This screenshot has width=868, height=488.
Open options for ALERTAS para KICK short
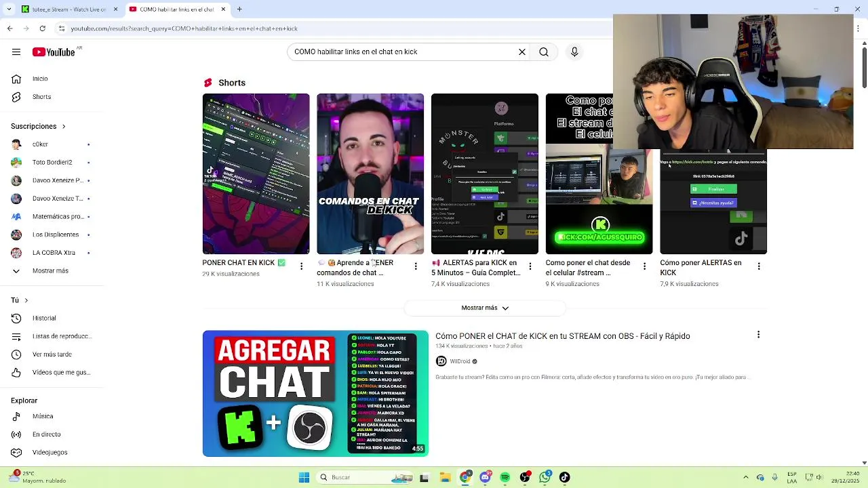coord(530,266)
